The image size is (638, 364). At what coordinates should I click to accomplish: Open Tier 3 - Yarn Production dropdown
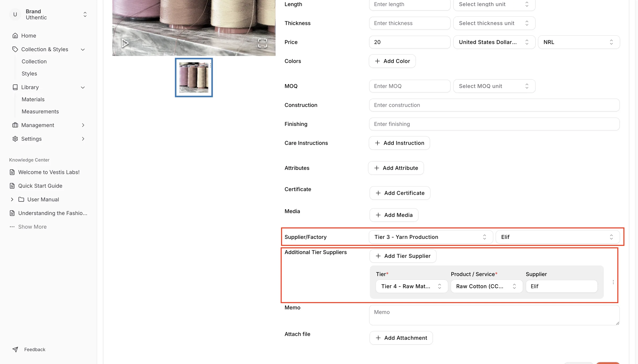(431, 237)
